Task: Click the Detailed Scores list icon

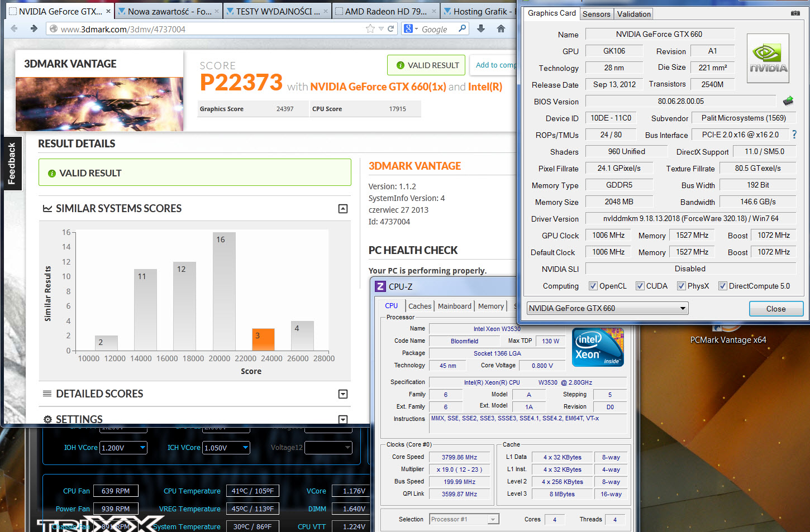Action: 47,394
